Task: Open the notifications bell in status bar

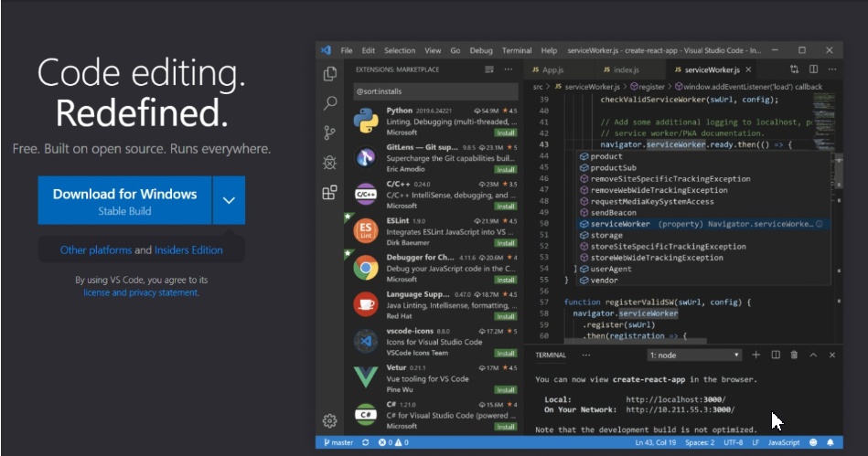Action: 830,442
